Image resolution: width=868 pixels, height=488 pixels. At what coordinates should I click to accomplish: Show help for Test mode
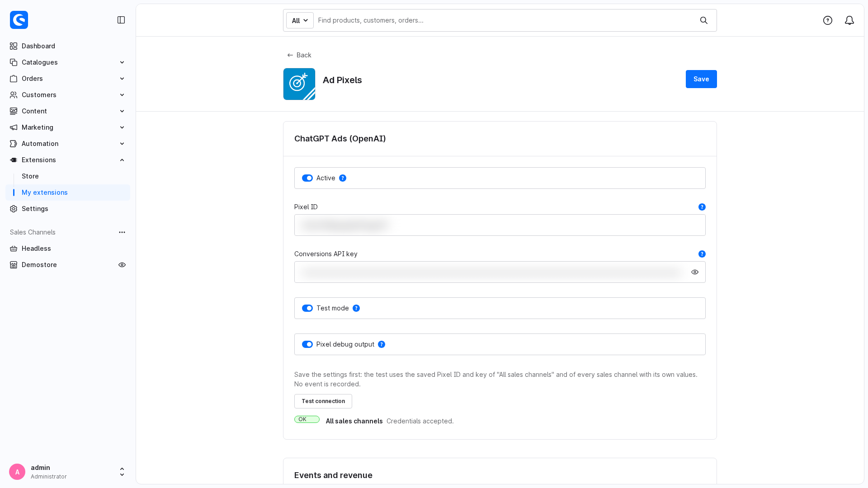tap(356, 308)
